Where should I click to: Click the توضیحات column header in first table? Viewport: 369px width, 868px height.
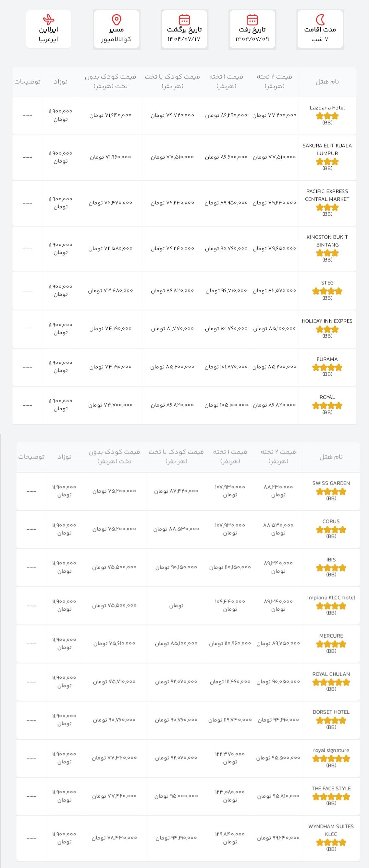pos(27,82)
